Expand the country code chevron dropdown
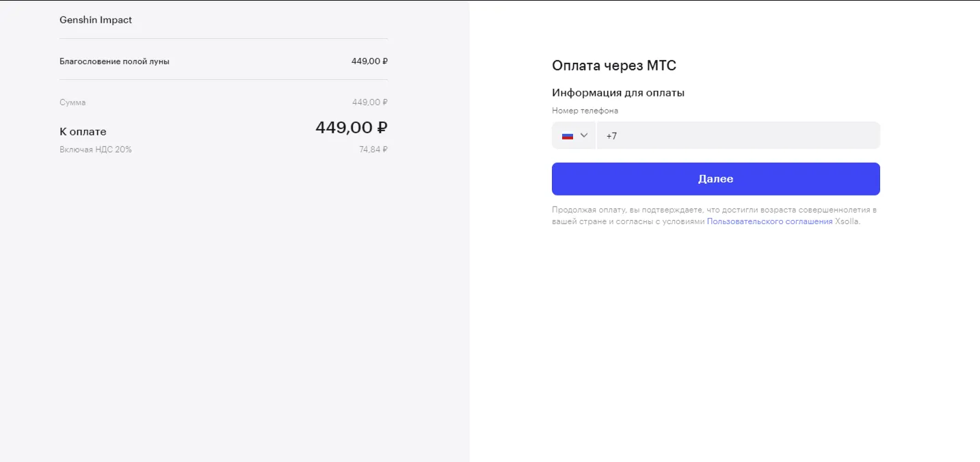Screen dimensions: 980x462 point(584,135)
